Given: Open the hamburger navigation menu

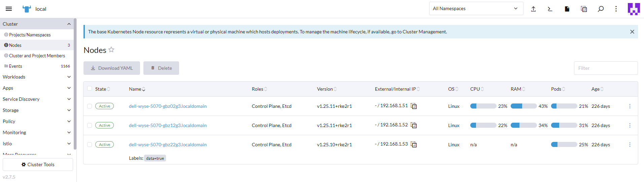Looking at the screenshot, I should (9, 9).
